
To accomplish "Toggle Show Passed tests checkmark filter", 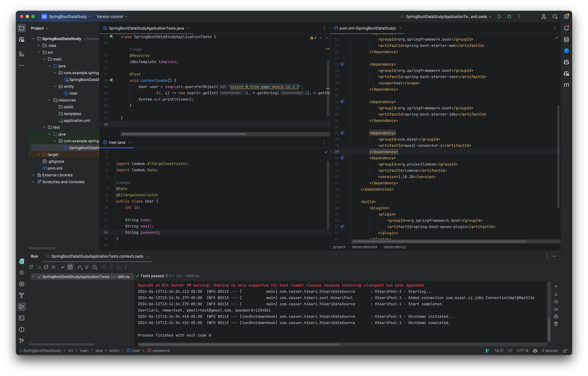I will (x=63, y=267).
